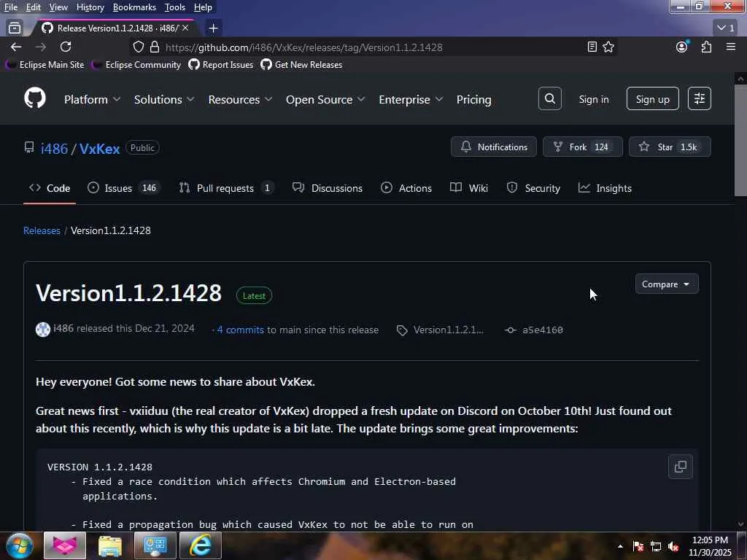This screenshot has width=747, height=560.
Task: Open the browser Bookmarks menu
Action: pyautogui.click(x=134, y=7)
